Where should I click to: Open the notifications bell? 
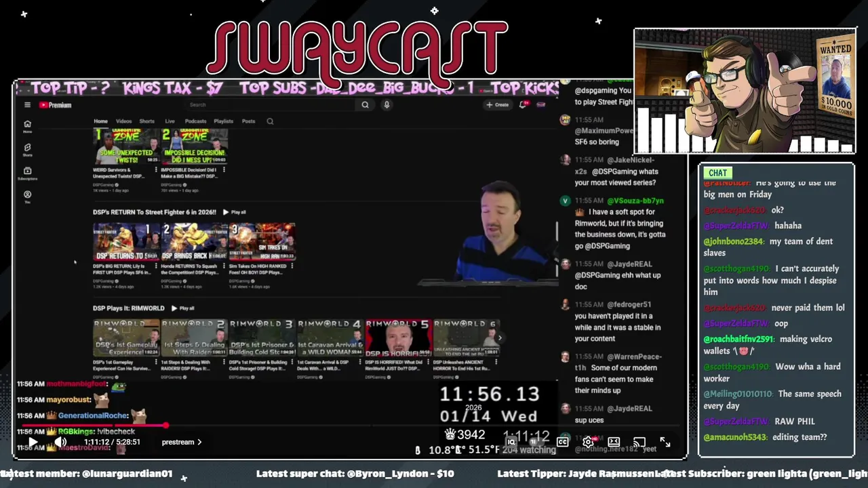[523, 105]
